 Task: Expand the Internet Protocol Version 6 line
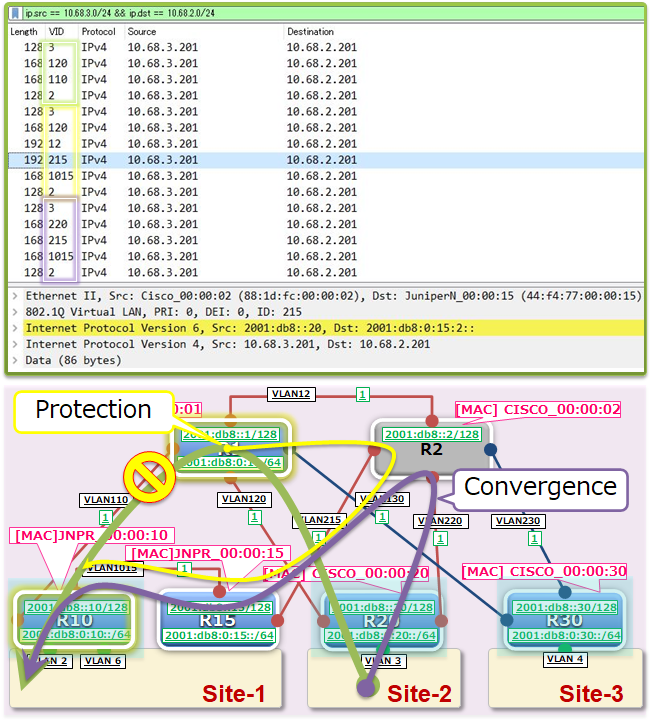pos(15,328)
